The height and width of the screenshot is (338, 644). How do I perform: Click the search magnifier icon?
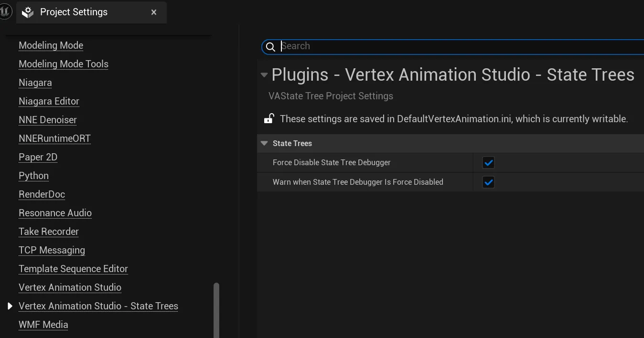[270, 46]
